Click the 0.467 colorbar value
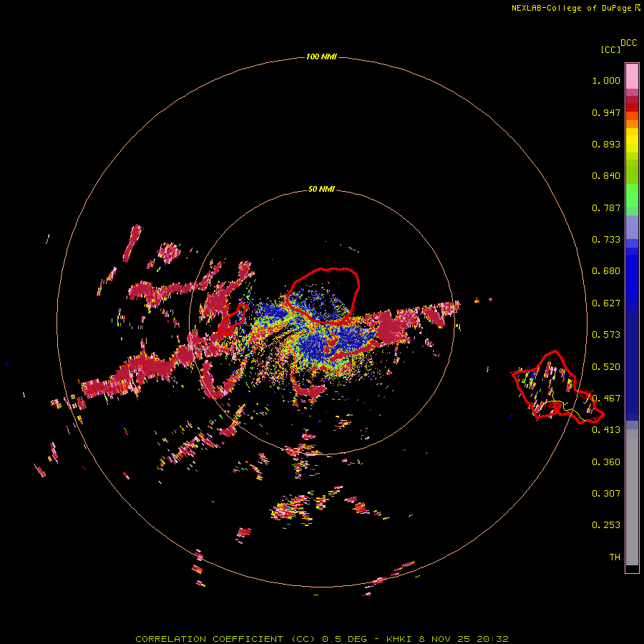Viewport: 644px width, 644px height. point(606,399)
